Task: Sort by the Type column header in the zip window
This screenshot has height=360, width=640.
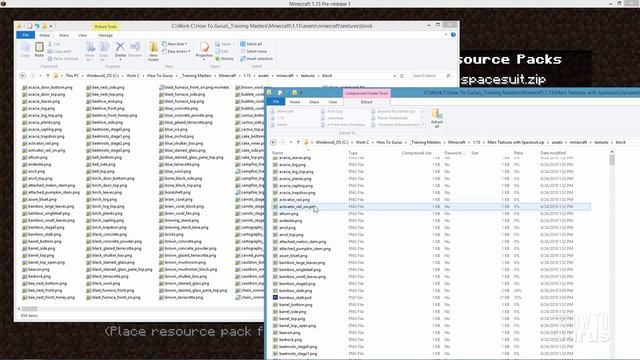Action: click(353, 153)
